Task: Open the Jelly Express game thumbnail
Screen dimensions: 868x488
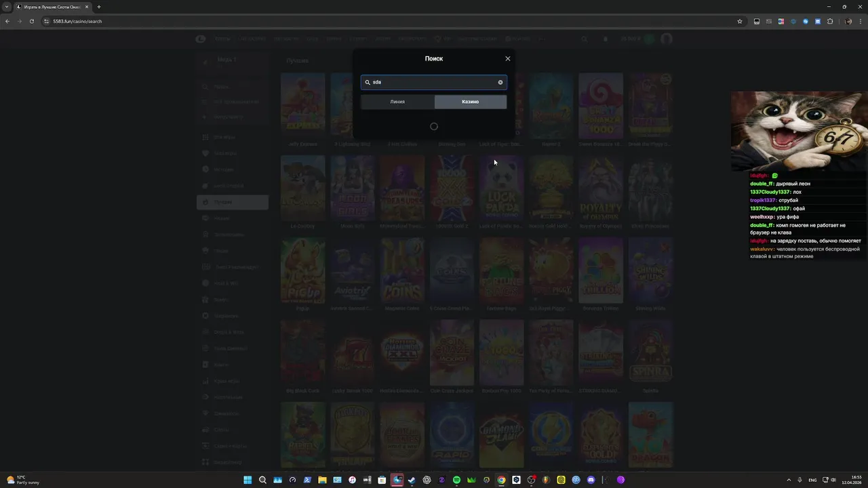Action: click(303, 107)
